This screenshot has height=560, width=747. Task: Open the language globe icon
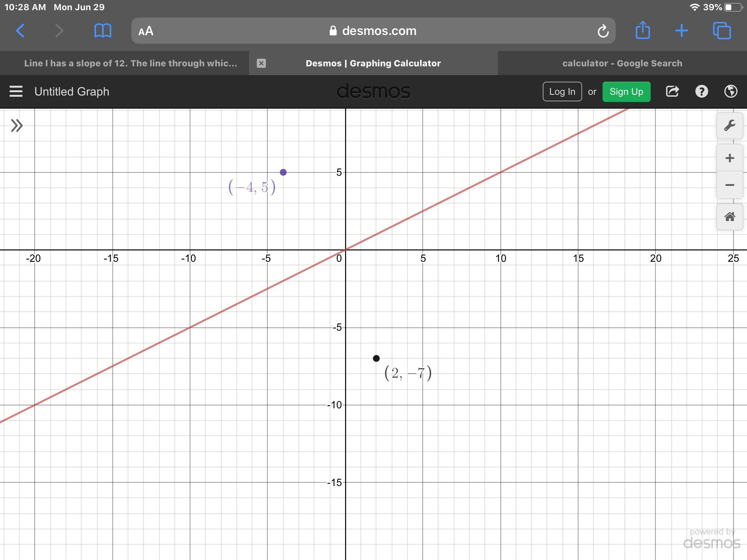[731, 92]
